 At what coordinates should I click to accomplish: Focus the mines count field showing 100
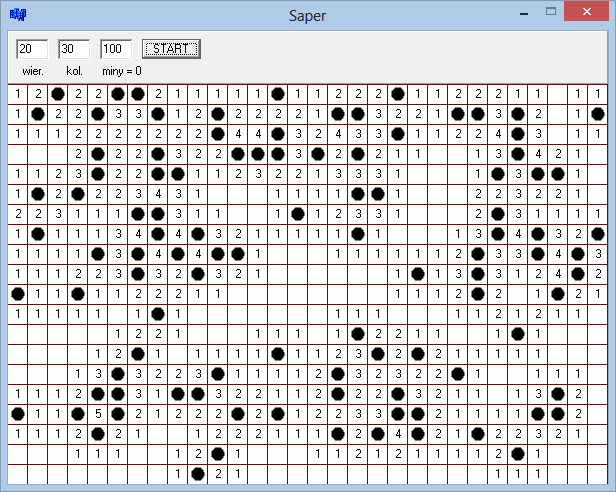[x=116, y=49]
